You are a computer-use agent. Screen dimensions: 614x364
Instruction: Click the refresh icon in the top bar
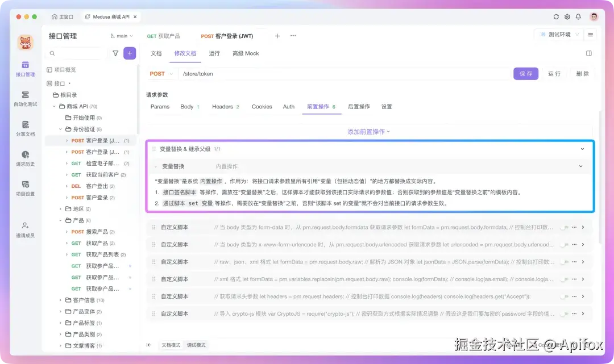557,16
